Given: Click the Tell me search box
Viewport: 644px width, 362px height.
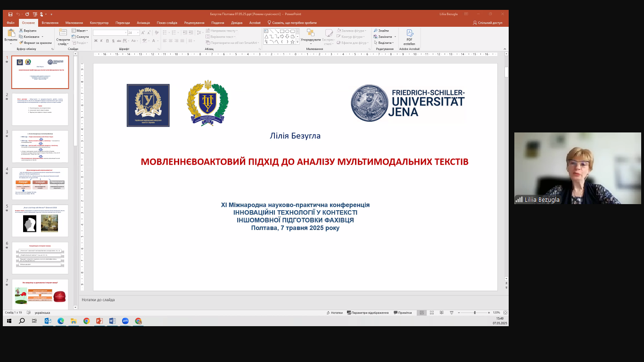Looking at the screenshot, I should [292, 23].
